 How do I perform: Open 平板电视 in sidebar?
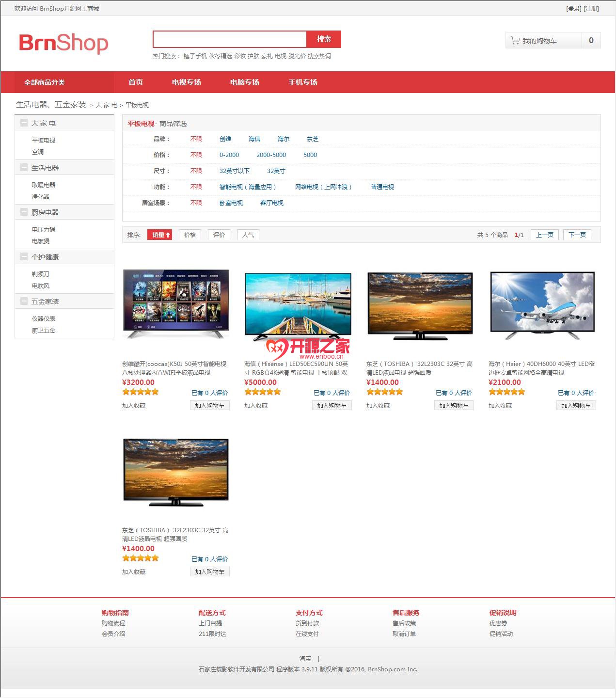[x=44, y=141]
